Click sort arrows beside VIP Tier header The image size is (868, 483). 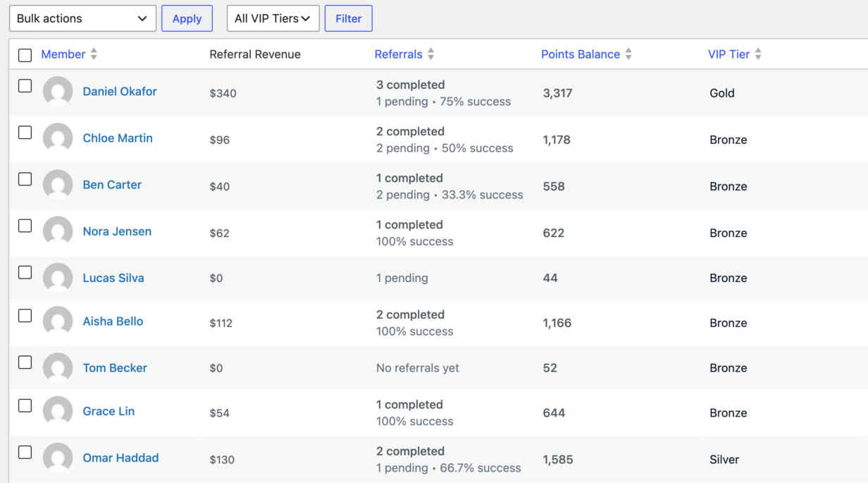pyautogui.click(x=758, y=54)
